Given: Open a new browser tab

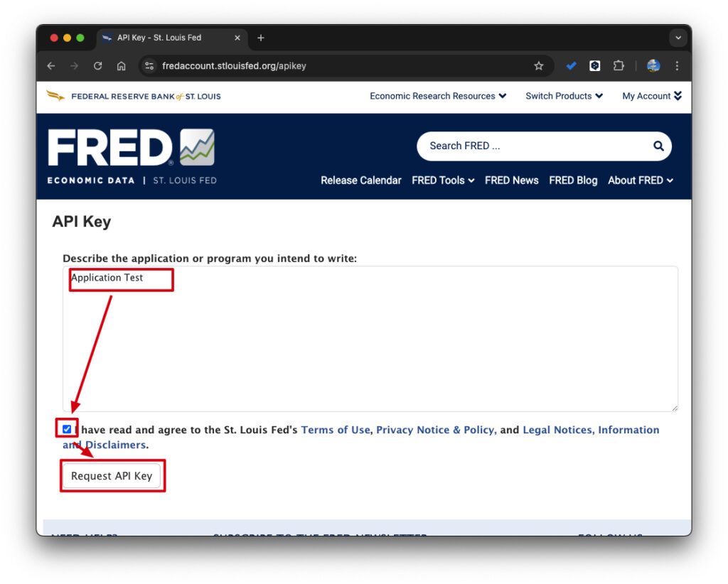Looking at the screenshot, I should 261,38.
